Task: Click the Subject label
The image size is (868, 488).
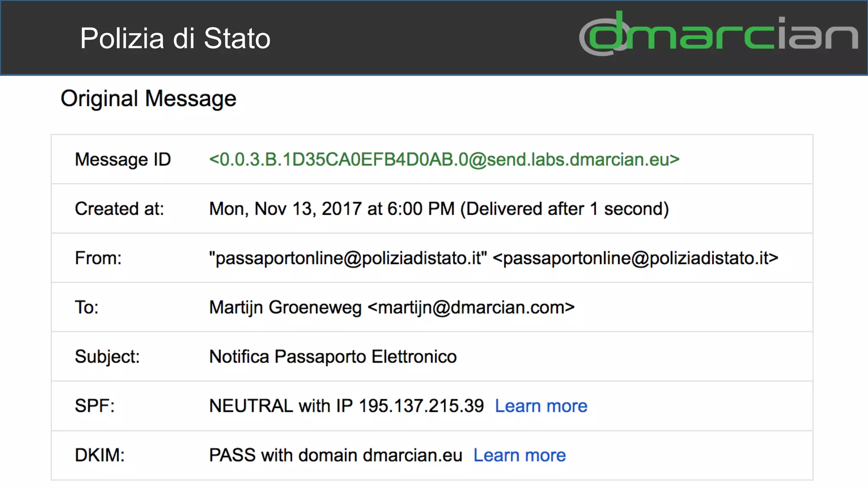Action: pos(107,357)
